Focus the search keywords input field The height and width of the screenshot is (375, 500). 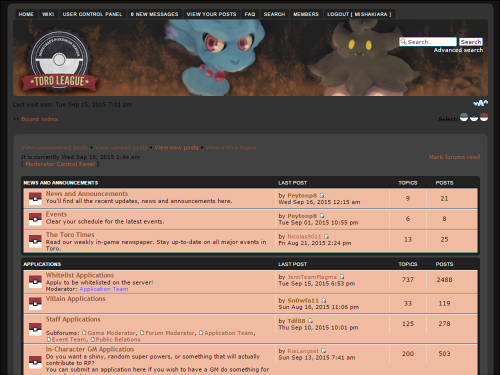tap(428, 42)
